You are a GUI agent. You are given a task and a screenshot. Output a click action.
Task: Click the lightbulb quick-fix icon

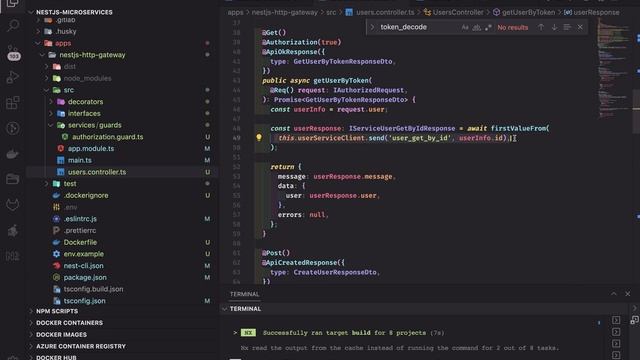pyautogui.click(x=259, y=138)
